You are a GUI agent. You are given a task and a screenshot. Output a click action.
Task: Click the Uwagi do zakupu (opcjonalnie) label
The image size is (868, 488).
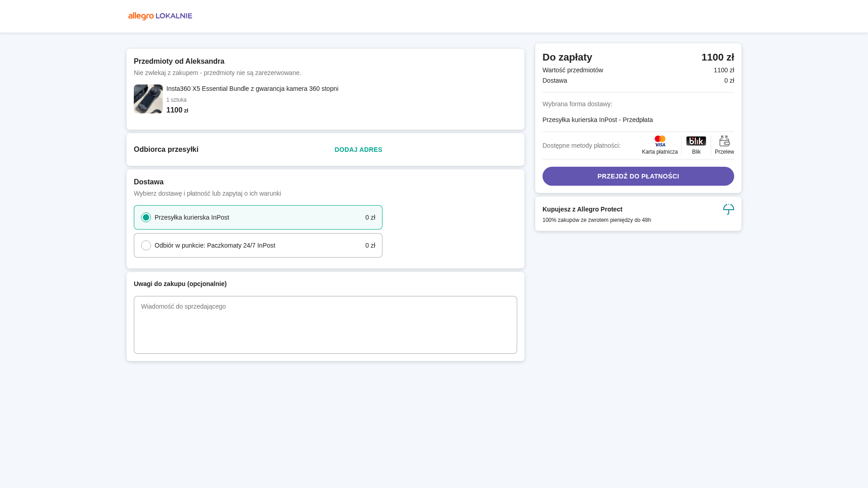(180, 284)
